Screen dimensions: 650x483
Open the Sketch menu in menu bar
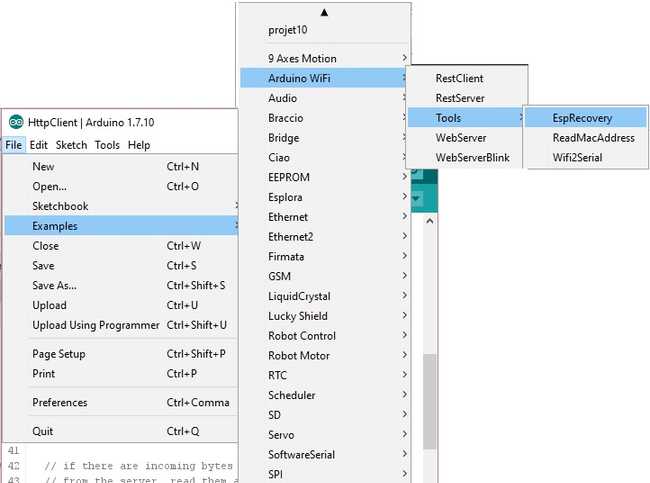71,145
